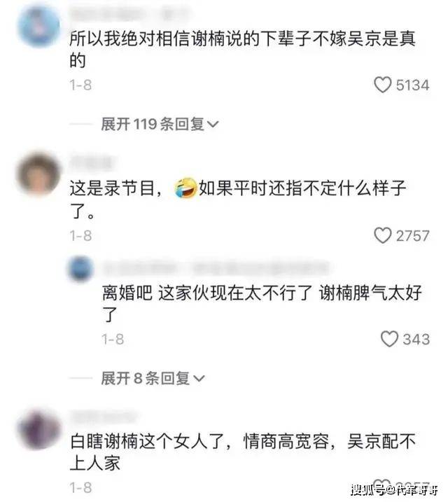Click chevron next to 展开119条回复
Screen dimensions: 448x502
click(x=213, y=124)
